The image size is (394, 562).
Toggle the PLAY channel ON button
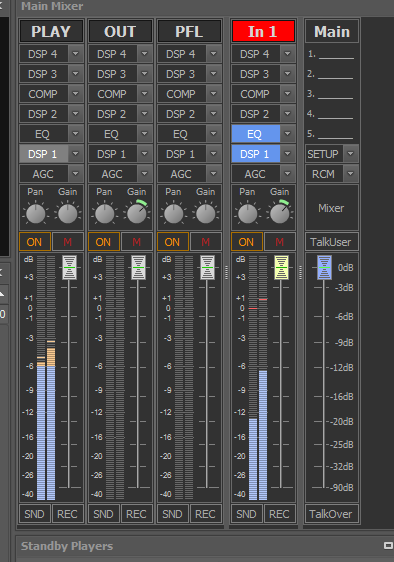[34, 242]
